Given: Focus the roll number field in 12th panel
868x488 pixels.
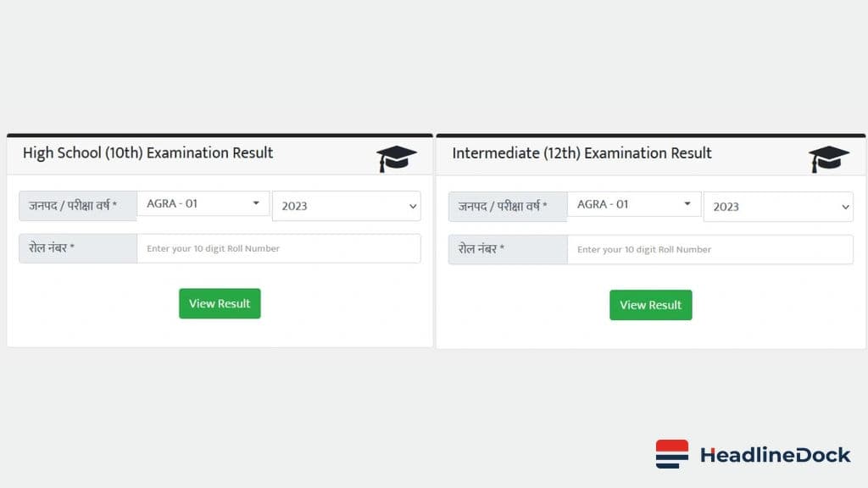Looking at the screenshot, I should click(x=710, y=250).
